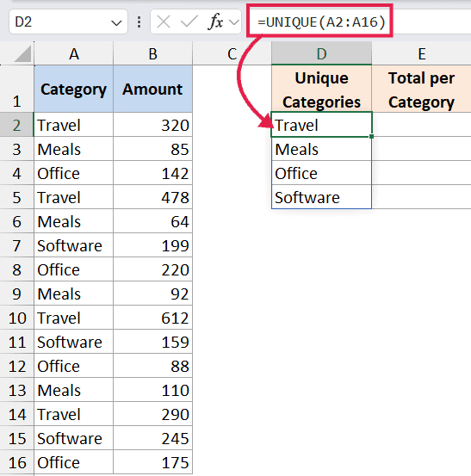This screenshot has width=471, height=476.
Task: Select cell A3 containing Meals
Action: pos(74,149)
